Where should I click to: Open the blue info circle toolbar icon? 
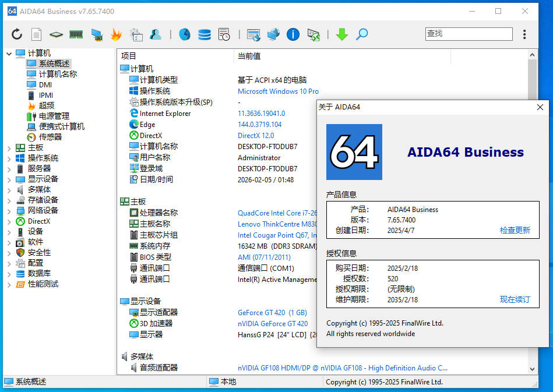pyautogui.click(x=293, y=34)
